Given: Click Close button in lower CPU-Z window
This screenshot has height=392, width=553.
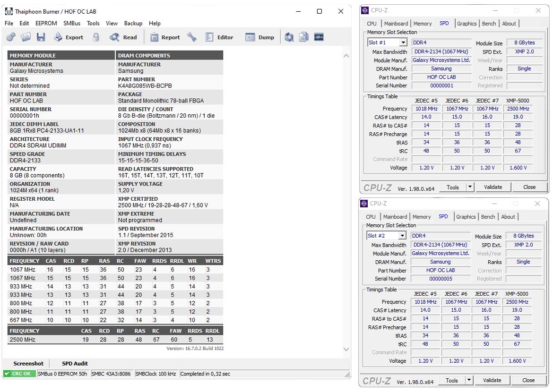Looking at the screenshot, I should click(528, 380).
